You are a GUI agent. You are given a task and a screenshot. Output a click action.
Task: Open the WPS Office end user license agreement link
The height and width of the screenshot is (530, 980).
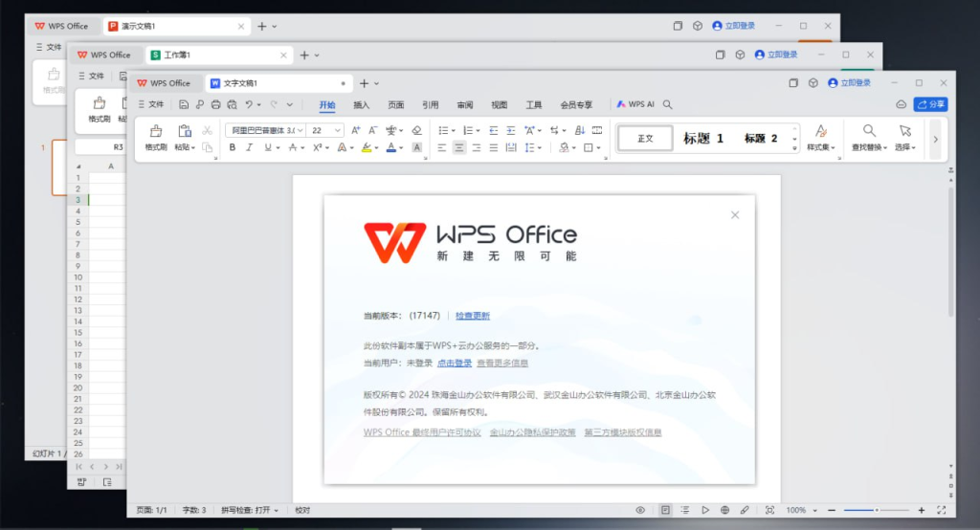(422, 432)
